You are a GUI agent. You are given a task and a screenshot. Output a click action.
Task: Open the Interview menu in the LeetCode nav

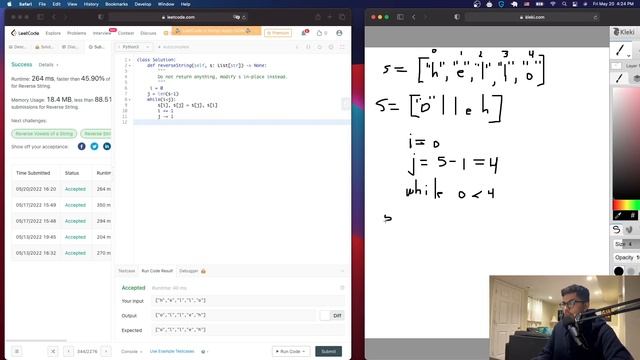[102, 33]
